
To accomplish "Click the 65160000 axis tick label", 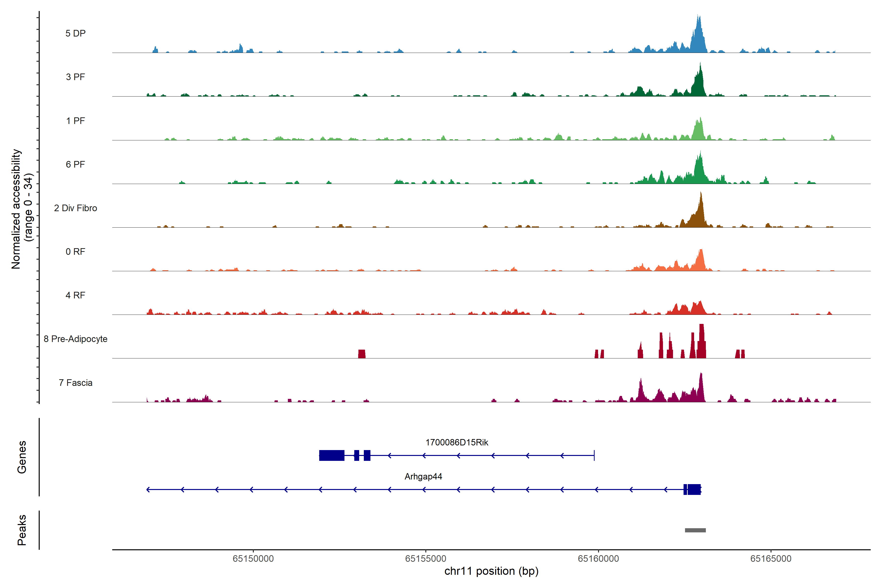I will coord(598,559).
